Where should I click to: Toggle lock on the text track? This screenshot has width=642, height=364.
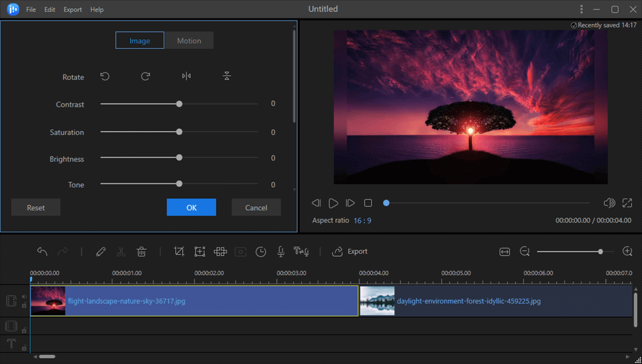point(24,347)
